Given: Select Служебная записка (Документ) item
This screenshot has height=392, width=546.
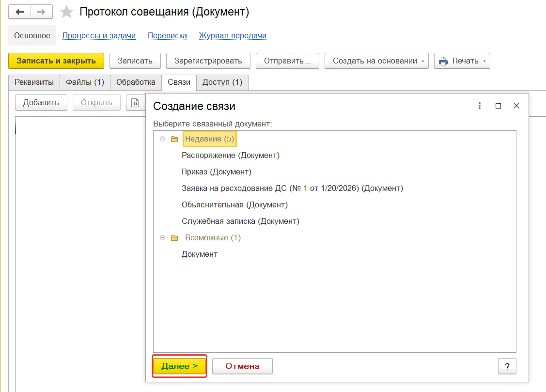Looking at the screenshot, I should click(240, 221).
